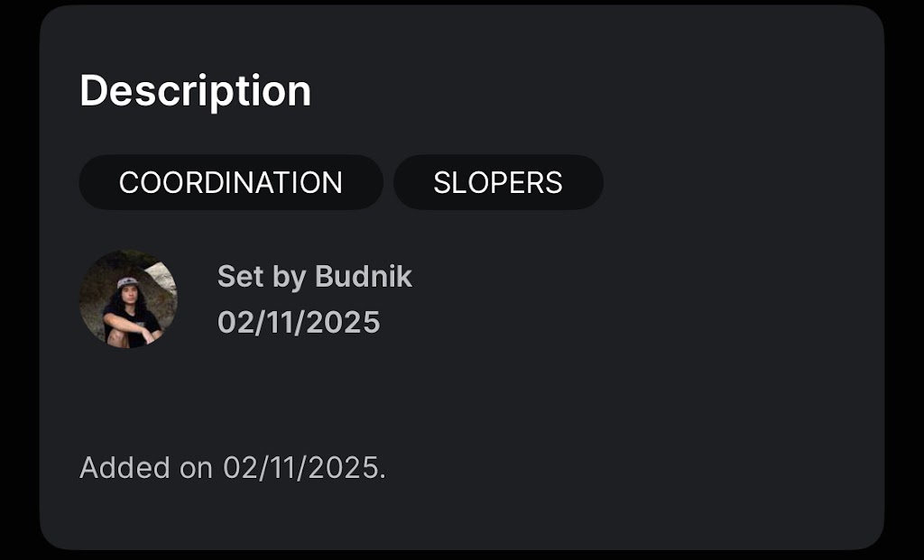Filter by the COORDINATION style label
The image size is (924, 560).
(231, 182)
